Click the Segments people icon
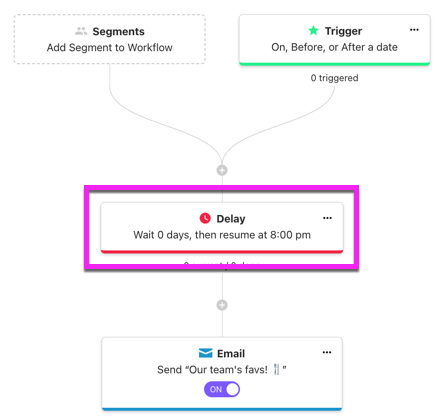 pyautogui.click(x=81, y=31)
